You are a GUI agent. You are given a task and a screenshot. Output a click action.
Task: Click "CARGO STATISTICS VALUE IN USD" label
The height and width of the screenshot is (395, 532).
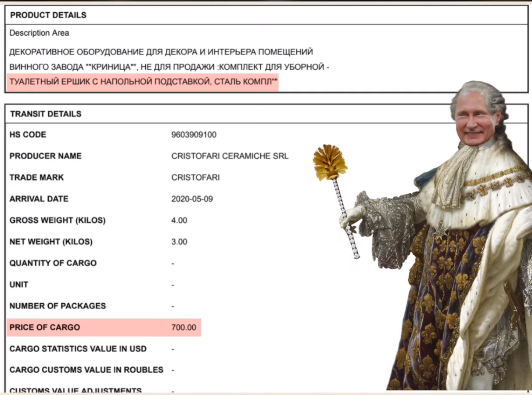[x=78, y=349]
